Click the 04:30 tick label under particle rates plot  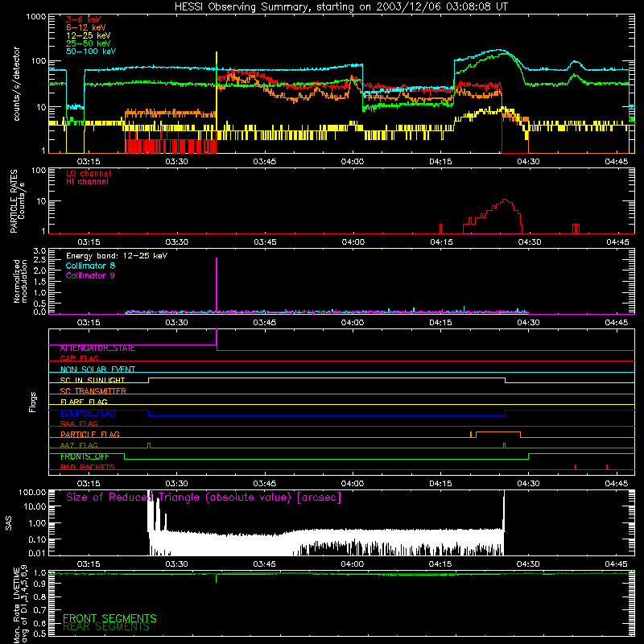[x=530, y=242]
